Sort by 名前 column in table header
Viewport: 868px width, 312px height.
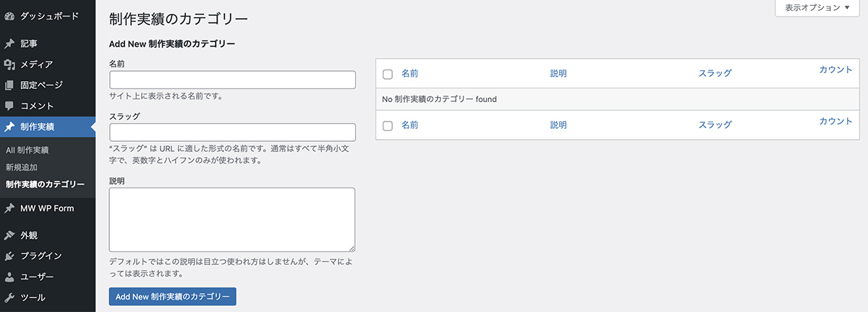coord(409,73)
